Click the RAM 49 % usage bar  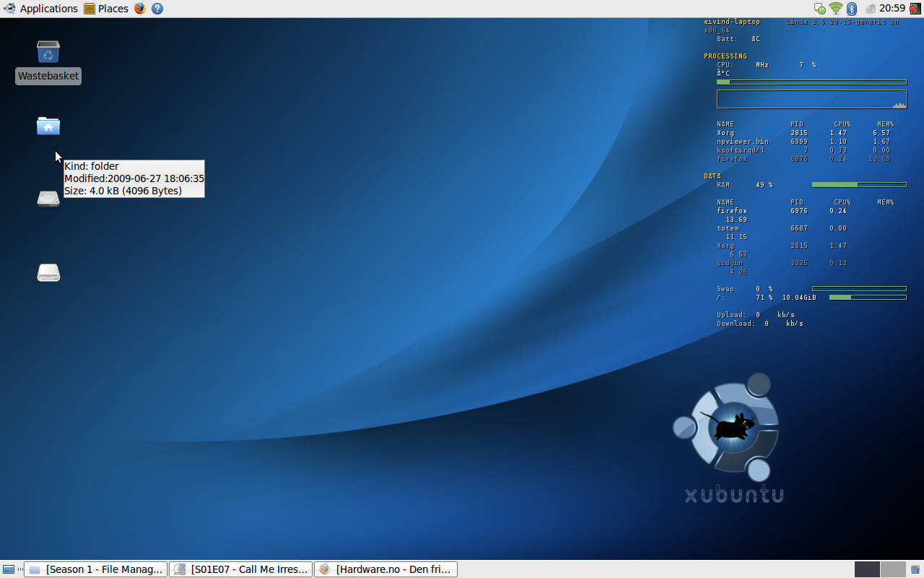pos(859,185)
